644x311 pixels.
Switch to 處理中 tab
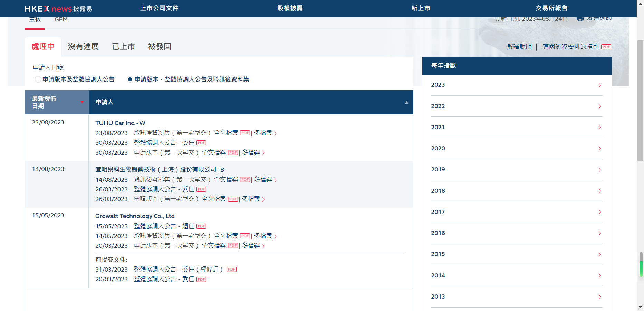pos(43,47)
